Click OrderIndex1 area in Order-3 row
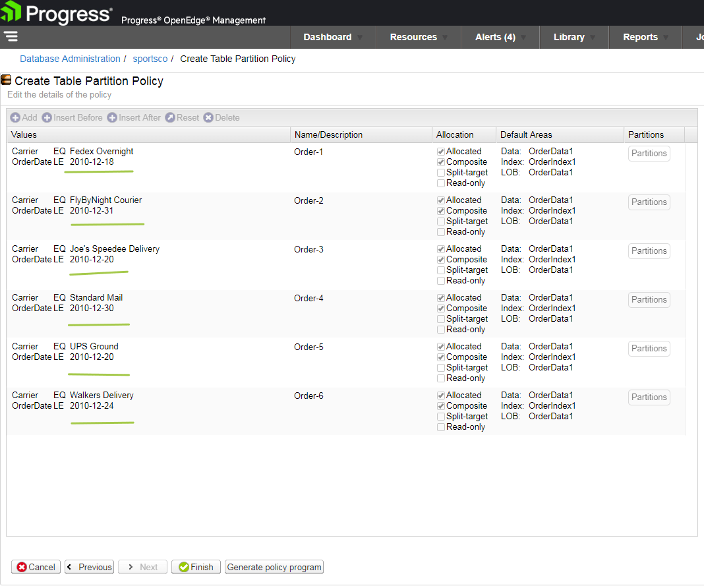Screen dimensions: 704x588 552,260
